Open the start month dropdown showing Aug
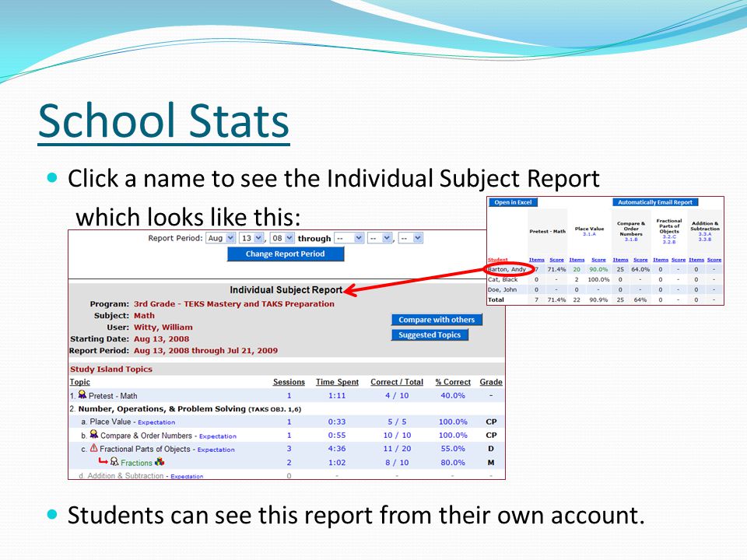 pyautogui.click(x=220, y=238)
